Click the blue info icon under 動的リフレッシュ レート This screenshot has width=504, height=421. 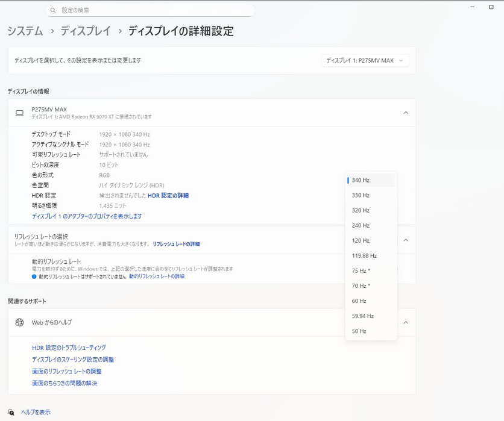click(34, 276)
